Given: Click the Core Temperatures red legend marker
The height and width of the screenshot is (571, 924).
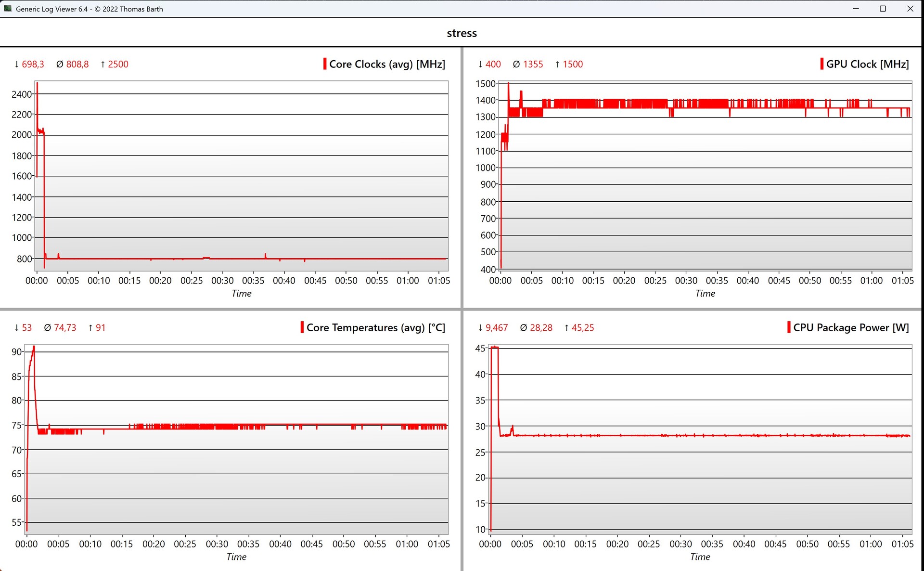Looking at the screenshot, I should (302, 327).
